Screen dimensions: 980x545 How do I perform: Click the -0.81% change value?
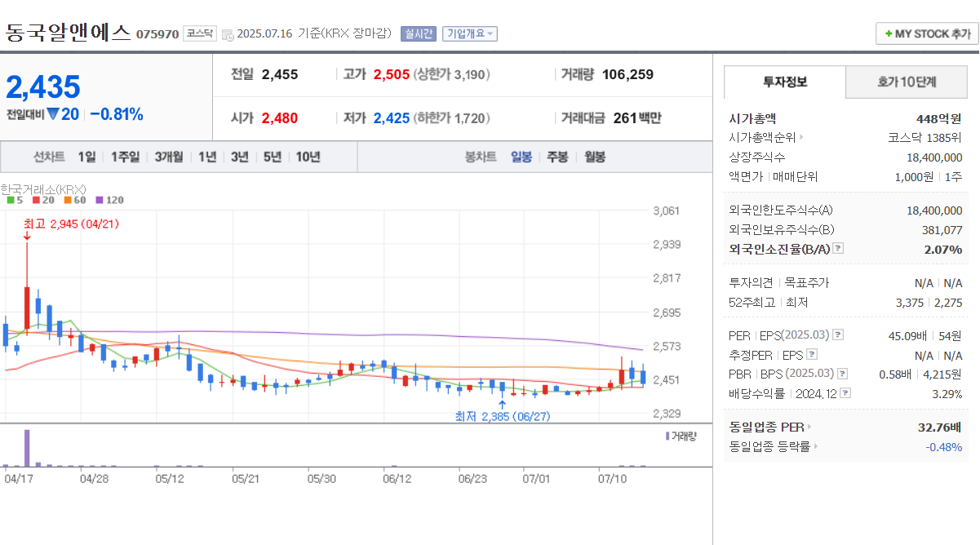tap(117, 114)
